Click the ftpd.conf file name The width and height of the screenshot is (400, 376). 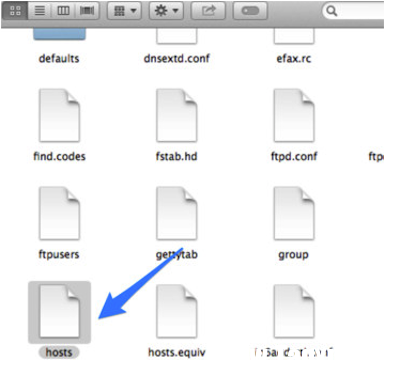[294, 156]
